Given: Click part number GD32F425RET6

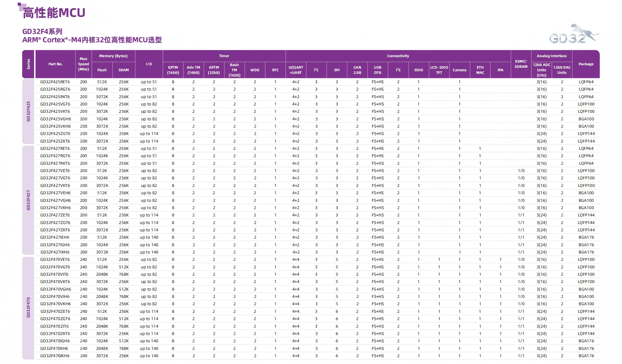Looking at the screenshot, I should [55, 82].
